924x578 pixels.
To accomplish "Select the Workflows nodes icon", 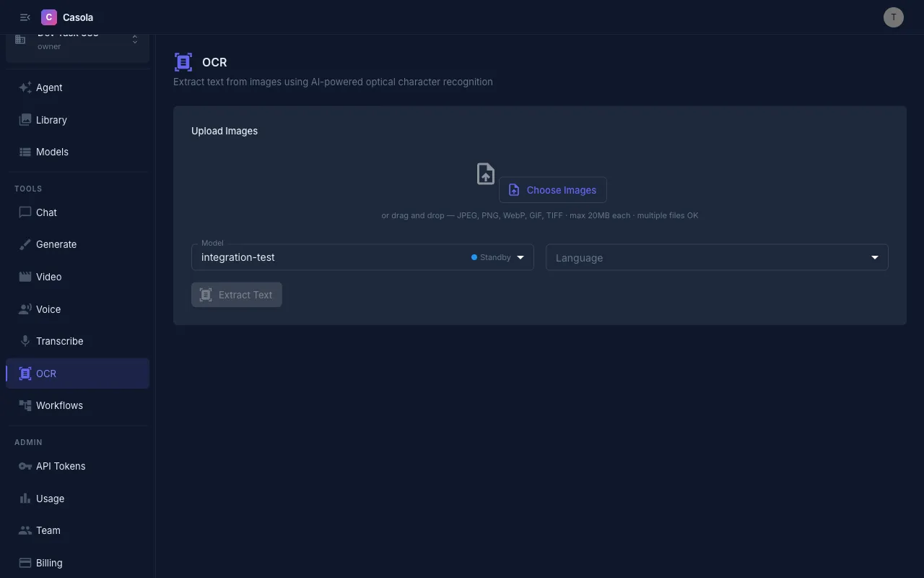I will (24, 405).
